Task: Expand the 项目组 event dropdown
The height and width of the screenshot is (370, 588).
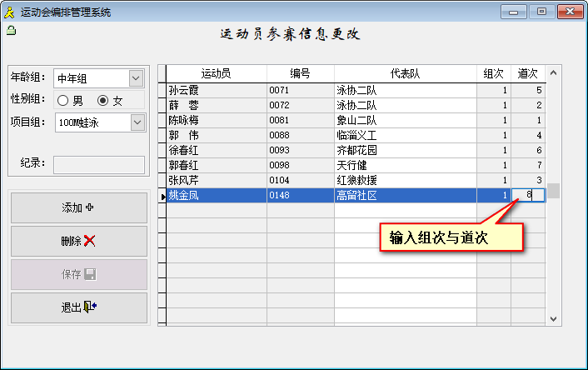Action: click(x=137, y=122)
